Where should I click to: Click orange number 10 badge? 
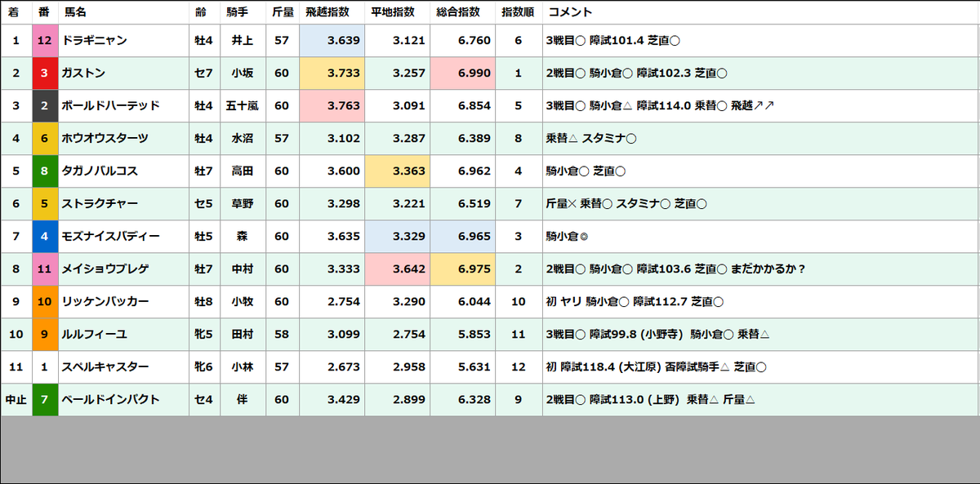[45, 302]
